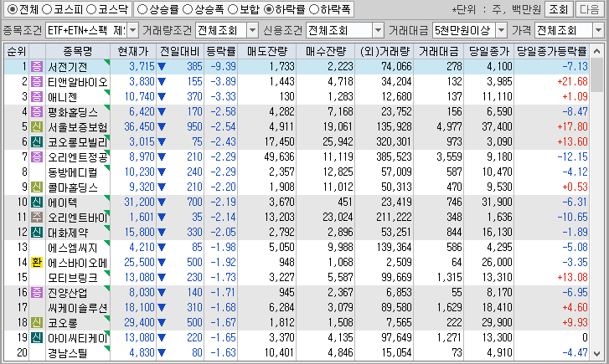Click the 증 badge on 티앤알바이오 row
Screen dimensions: 609x364
(37, 81)
